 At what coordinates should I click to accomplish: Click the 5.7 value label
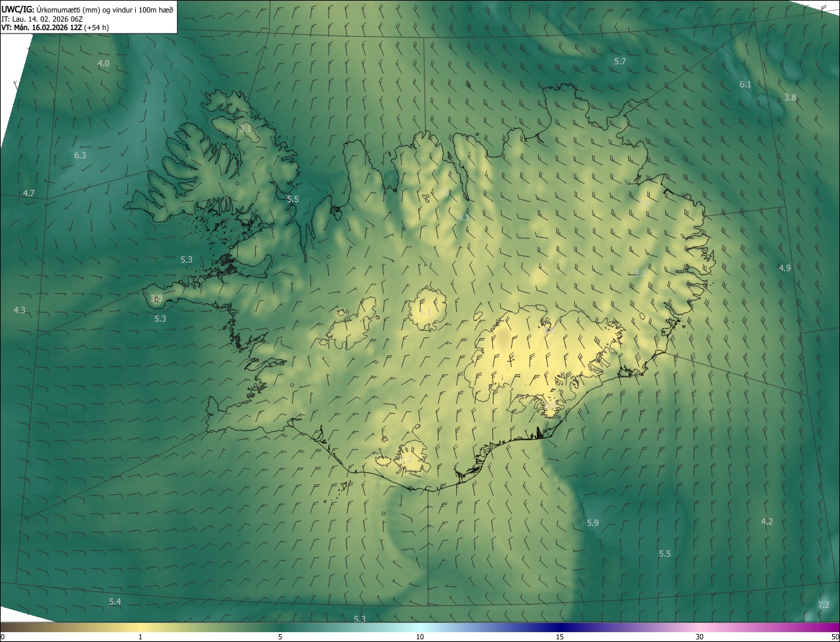tap(620, 61)
